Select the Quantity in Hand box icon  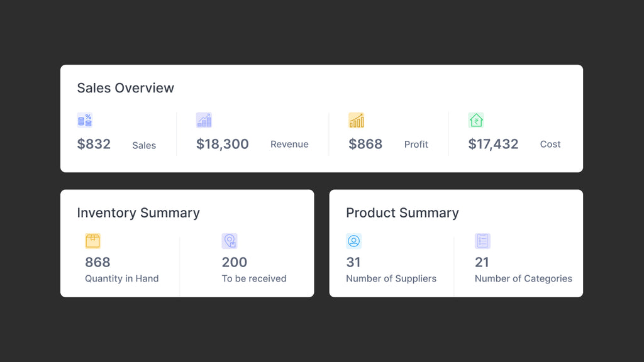tap(92, 241)
